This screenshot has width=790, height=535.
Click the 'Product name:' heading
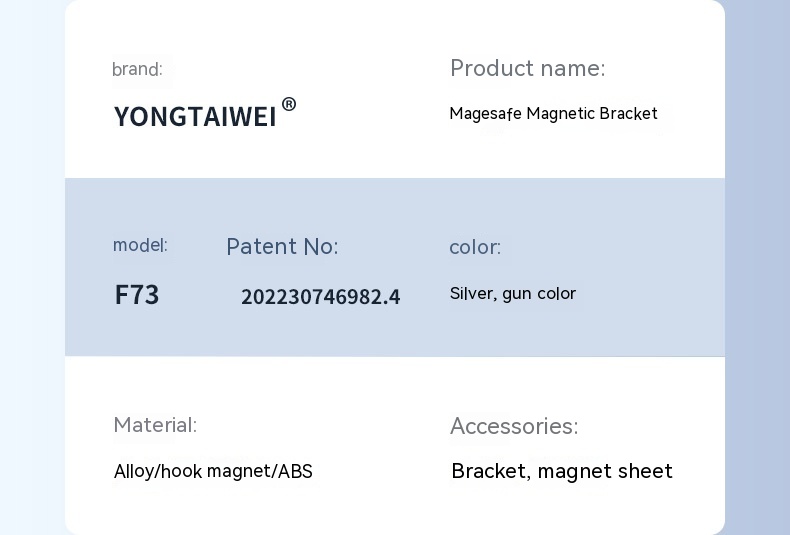click(x=527, y=68)
